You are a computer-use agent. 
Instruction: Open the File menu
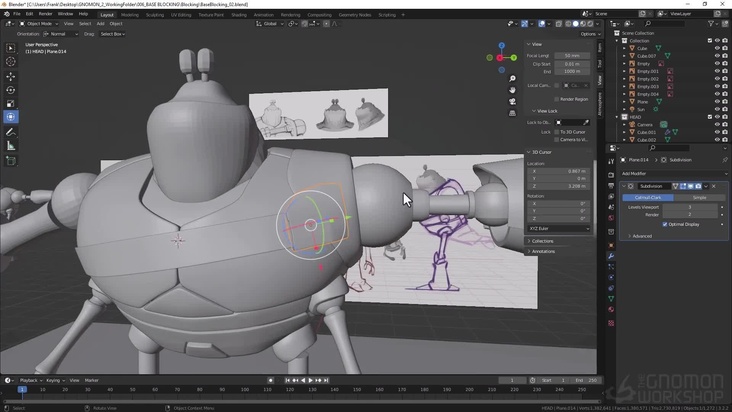17,14
